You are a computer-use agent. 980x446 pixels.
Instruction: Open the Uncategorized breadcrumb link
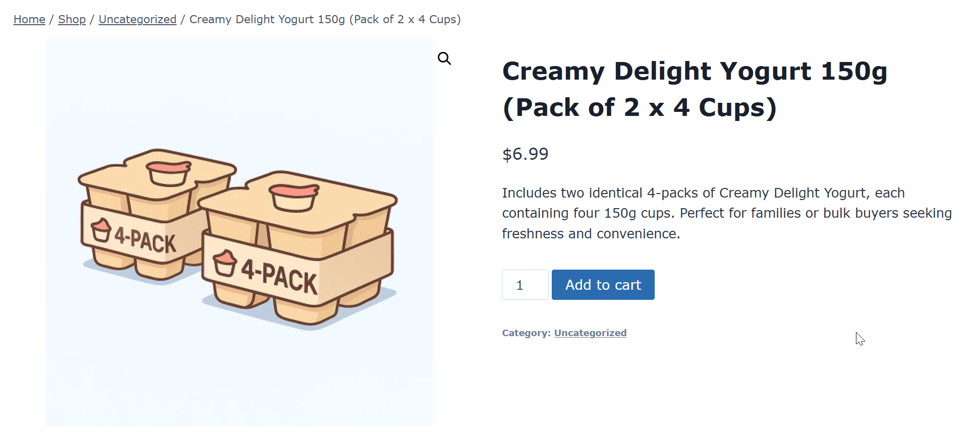(x=137, y=19)
